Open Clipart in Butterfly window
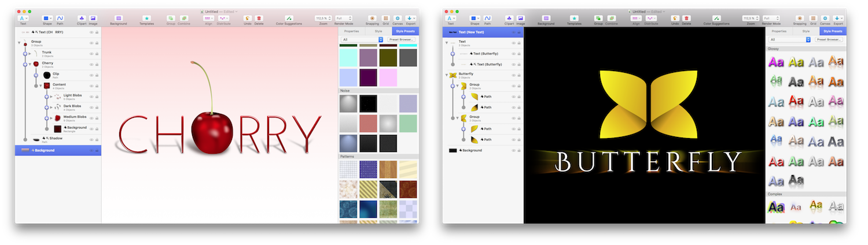 [509, 18]
